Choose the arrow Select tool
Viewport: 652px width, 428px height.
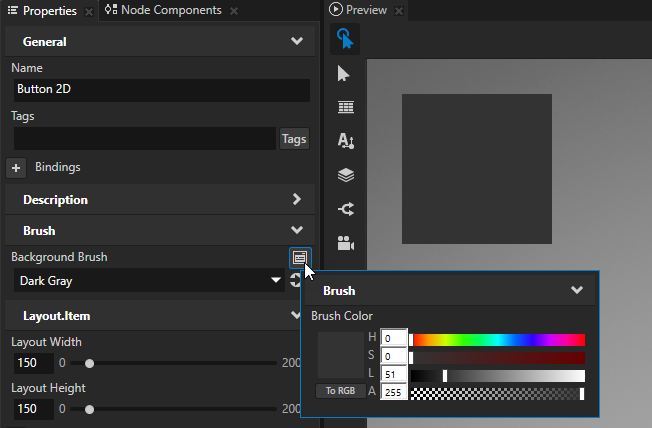pyautogui.click(x=345, y=73)
